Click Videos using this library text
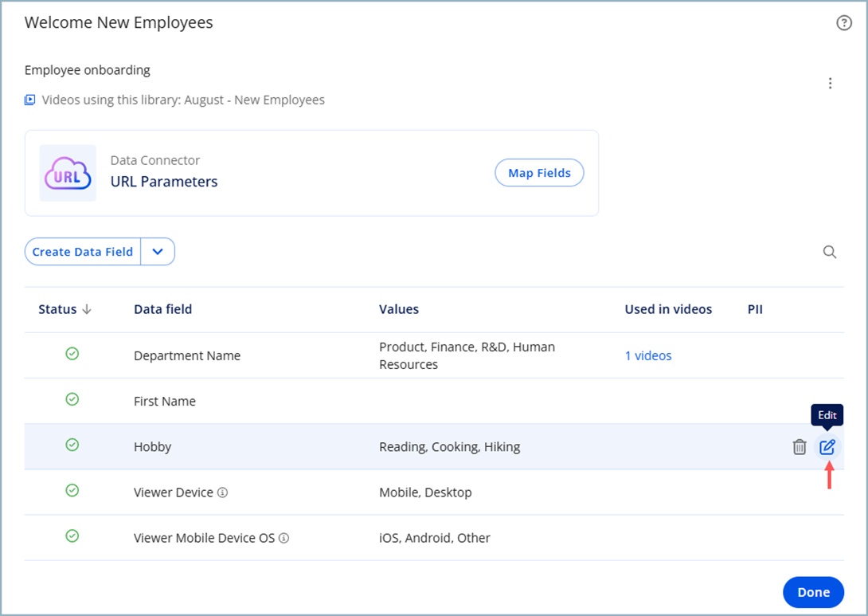Screen dimensions: 868x616 [x=183, y=100]
